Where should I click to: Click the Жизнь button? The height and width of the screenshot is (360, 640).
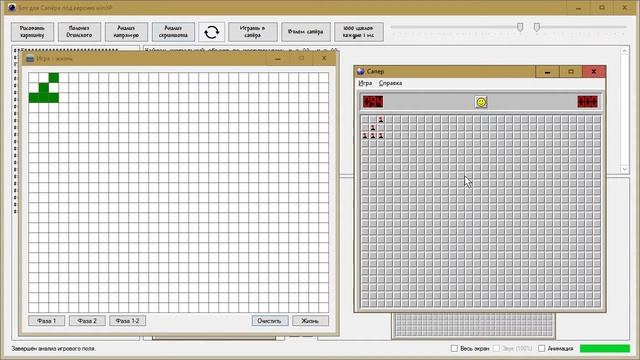[x=310, y=321]
